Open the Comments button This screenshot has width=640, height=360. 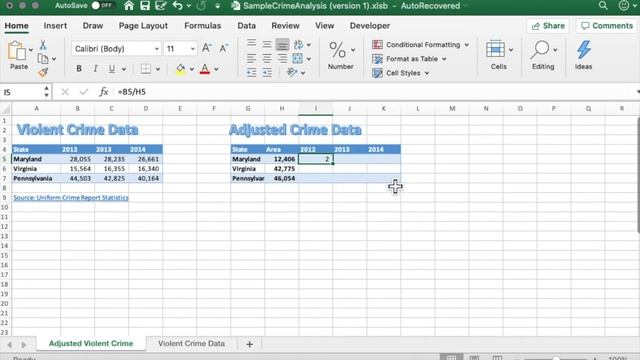[607, 26]
